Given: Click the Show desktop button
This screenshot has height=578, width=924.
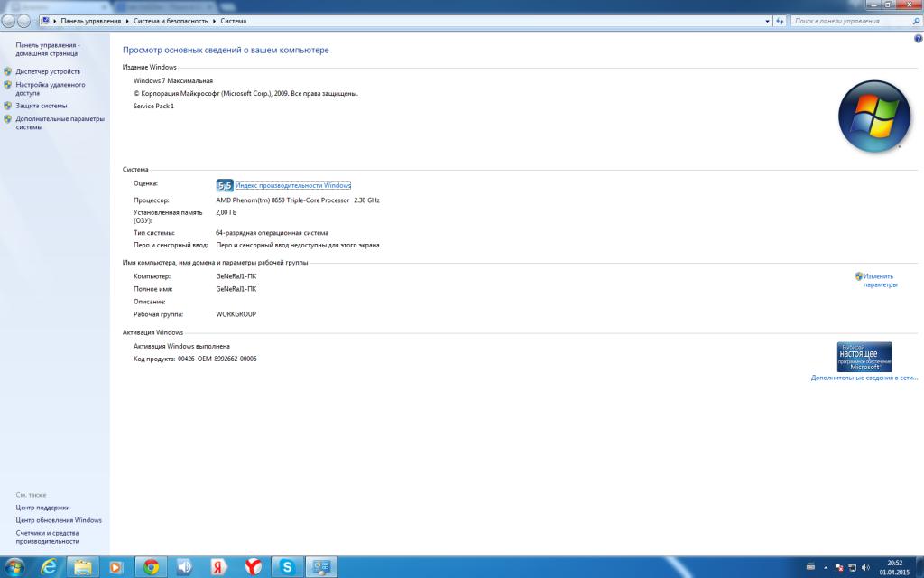Looking at the screenshot, I should (919, 567).
